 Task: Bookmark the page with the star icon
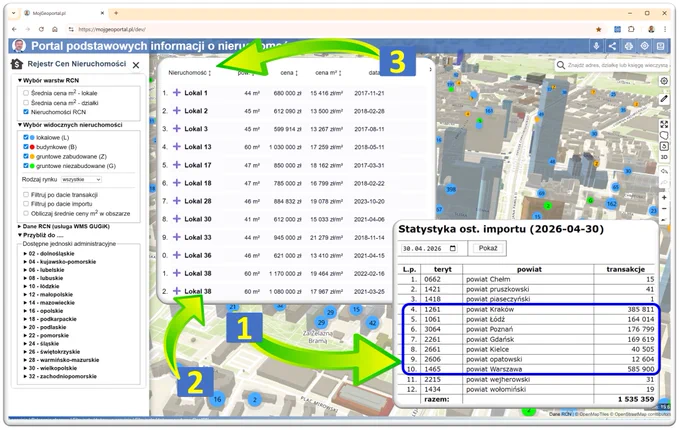pos(598,29)
